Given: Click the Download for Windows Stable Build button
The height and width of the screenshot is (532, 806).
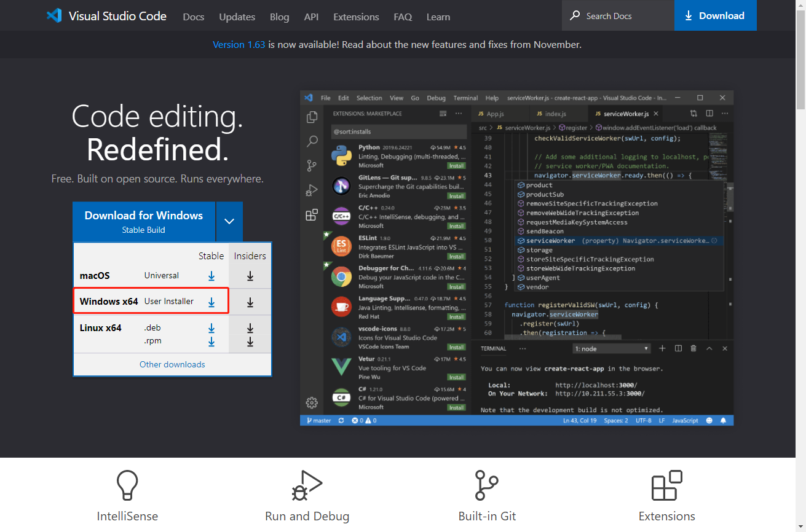Looking at the screenshot, I should coord(144,221).
